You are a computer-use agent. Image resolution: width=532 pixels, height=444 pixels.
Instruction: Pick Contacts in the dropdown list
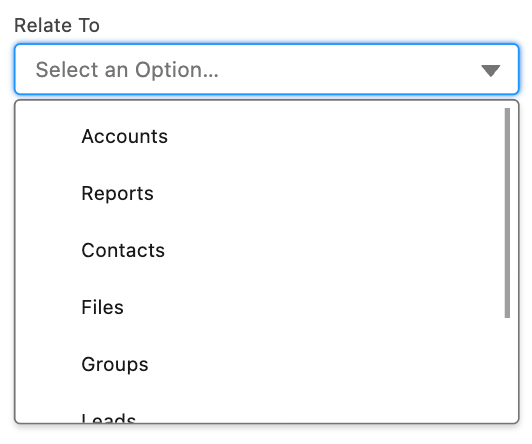click(x=266, y=250)
